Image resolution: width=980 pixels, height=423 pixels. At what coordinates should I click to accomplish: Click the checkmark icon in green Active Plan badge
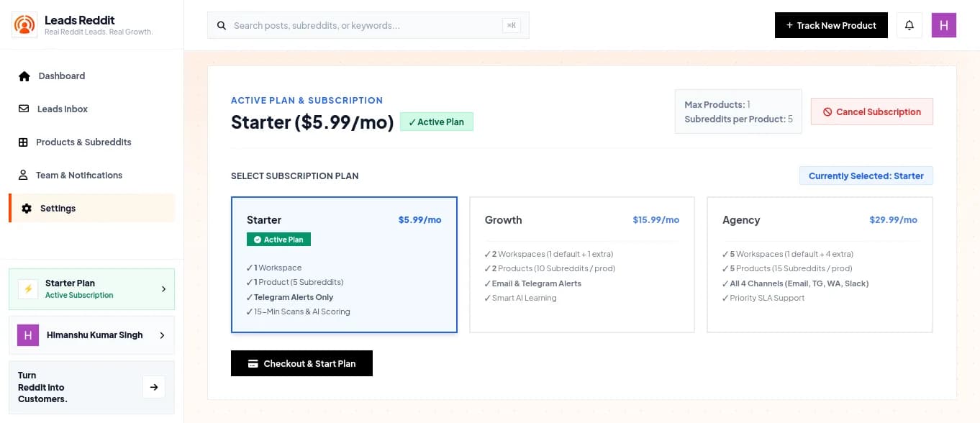click(x=257, y=240)
